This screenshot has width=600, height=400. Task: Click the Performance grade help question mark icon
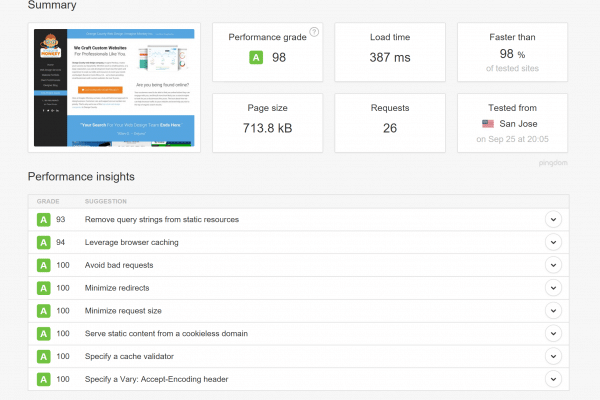coord(314,32)
